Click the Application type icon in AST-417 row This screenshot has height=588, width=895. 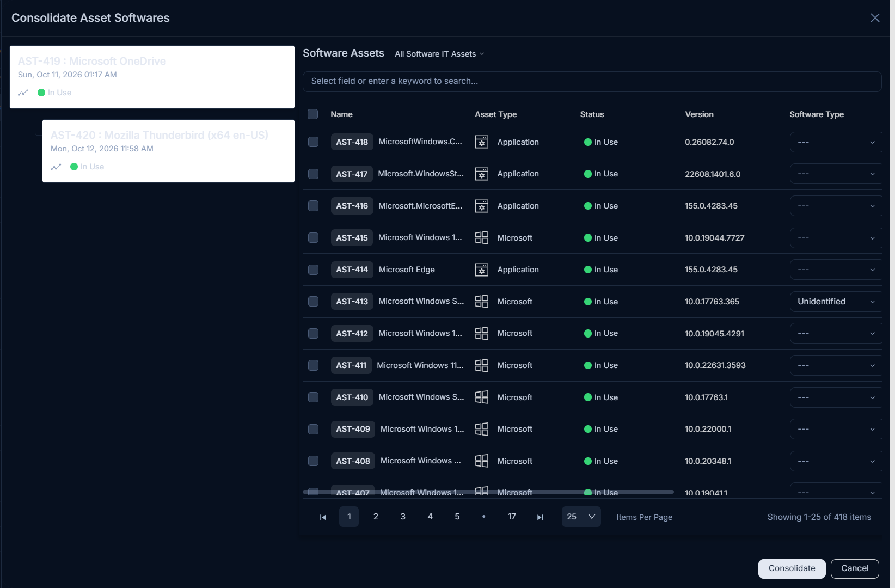click(482, 174)
